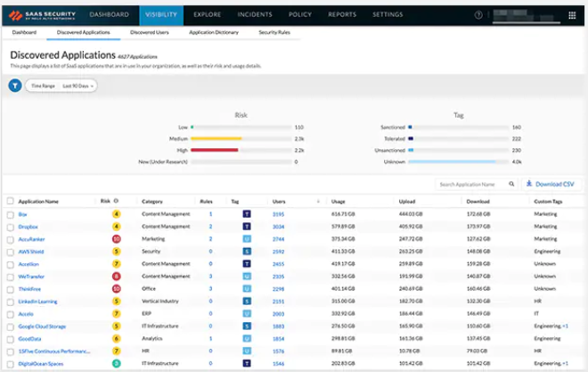This screenshot has width=588, height=372.
Task: Click the tag icon in AccuRanker row
Action: pyautogui.click(x=247, y=239)
